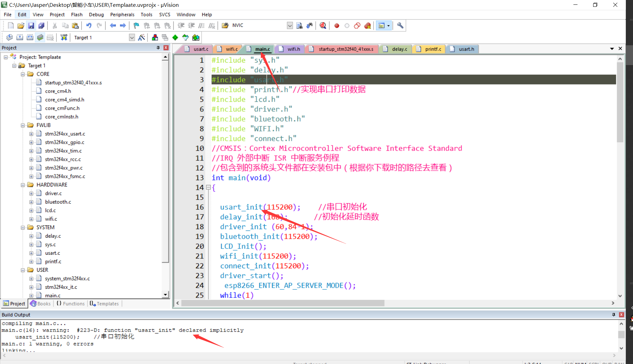Collapse the SYSTEM group
Image resolution: width=633 pixels, height=364 pixels.
[x=23, y=227]
